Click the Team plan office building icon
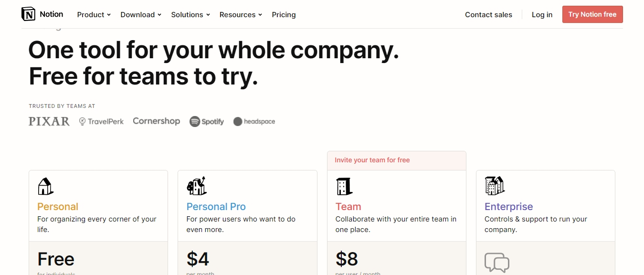Viewport: 644px width, 275px height. [344, 186]
